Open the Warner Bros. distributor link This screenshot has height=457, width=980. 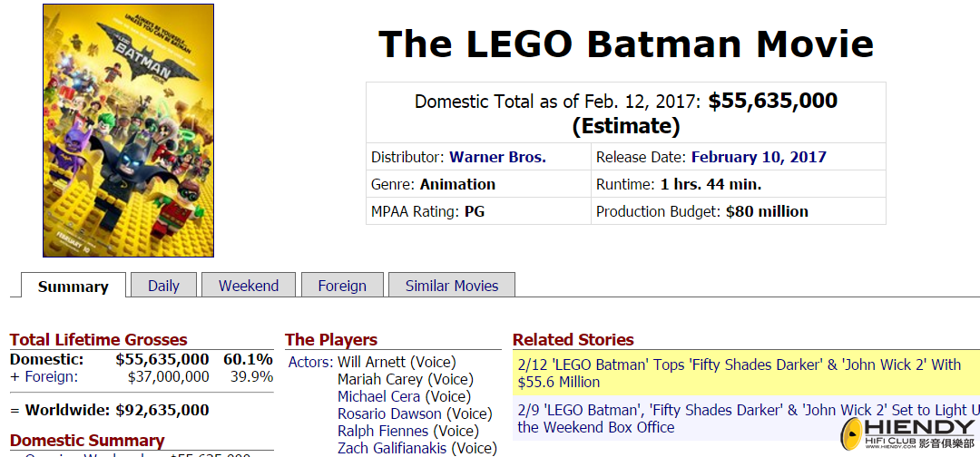click(497, 157)
